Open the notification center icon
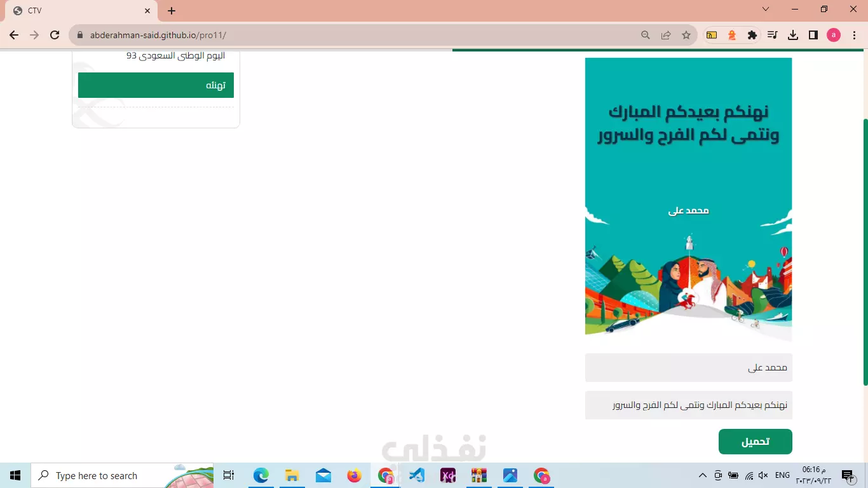 coord(847,475)
